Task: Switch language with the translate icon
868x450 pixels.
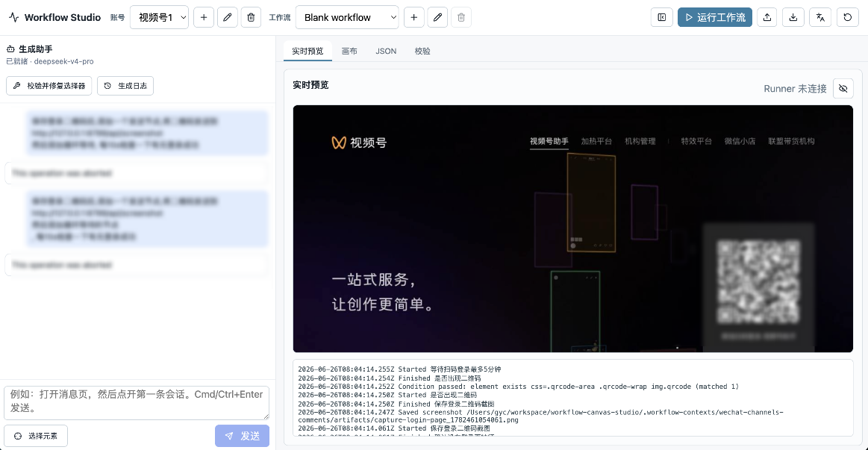Action: tap(820, 17)
